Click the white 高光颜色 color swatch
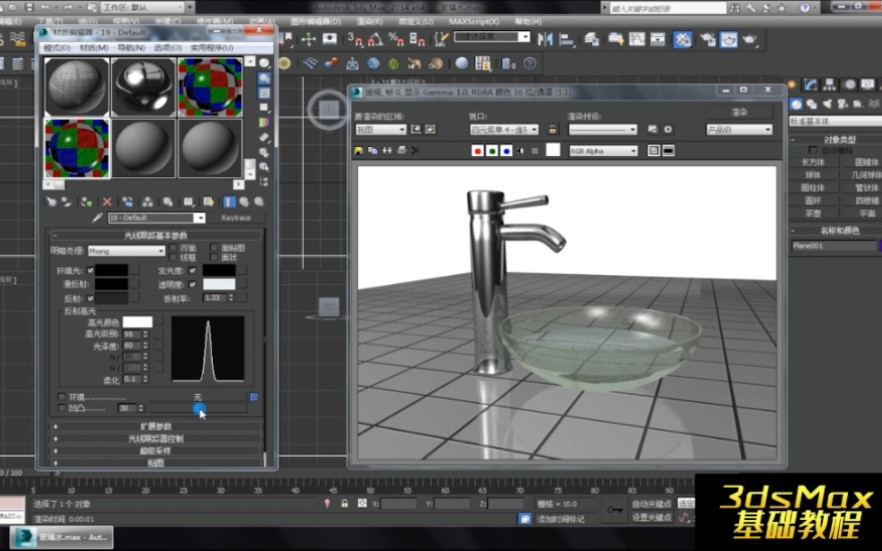 tap(137, 322)
